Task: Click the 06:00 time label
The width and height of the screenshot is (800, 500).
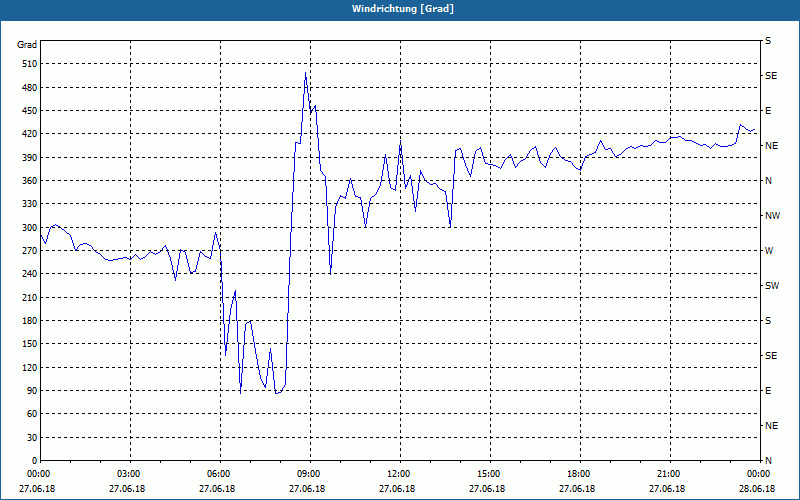Action: click(x=218, y=473)
